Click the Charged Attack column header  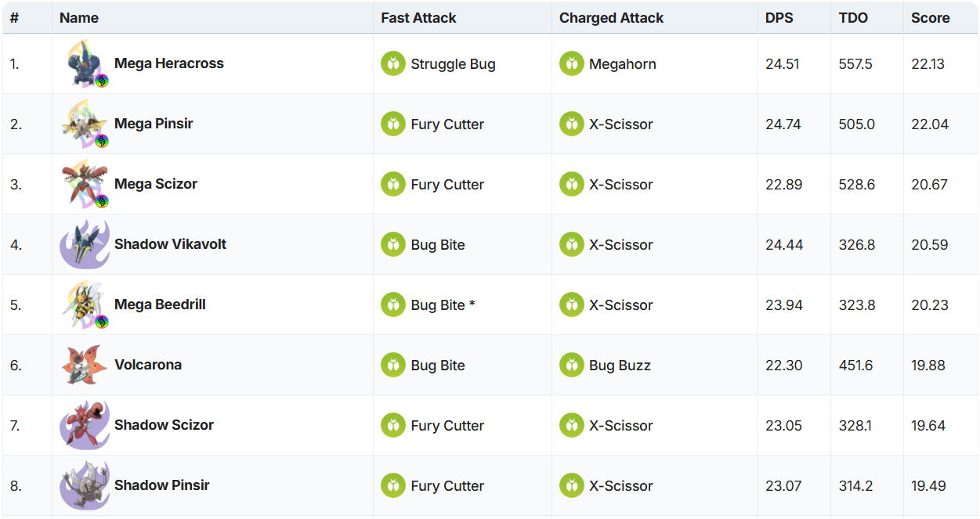pos(611,18)
